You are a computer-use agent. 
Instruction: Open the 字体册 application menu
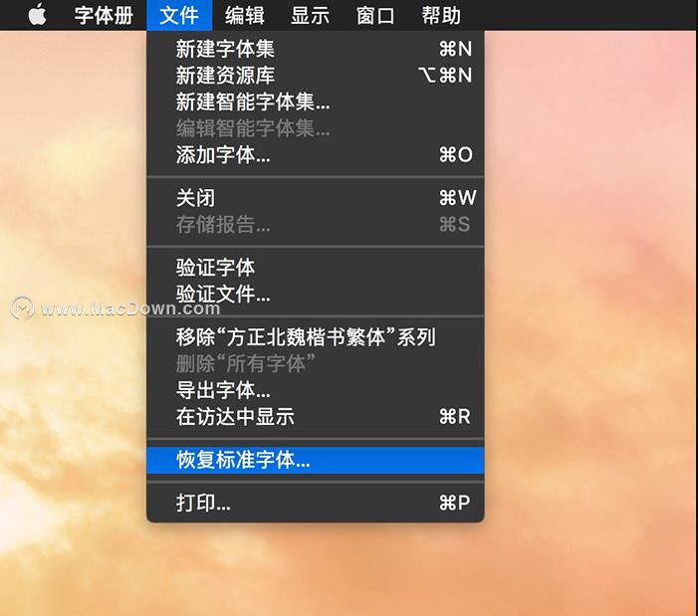(104, 15)
